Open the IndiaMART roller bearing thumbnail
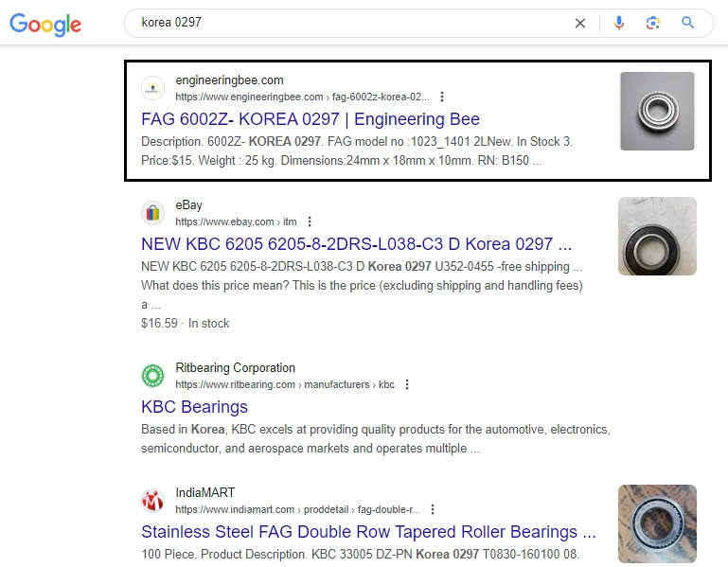The height and width of the screenshot is (567, 728). pyautogui.click(x=657, y=523)
